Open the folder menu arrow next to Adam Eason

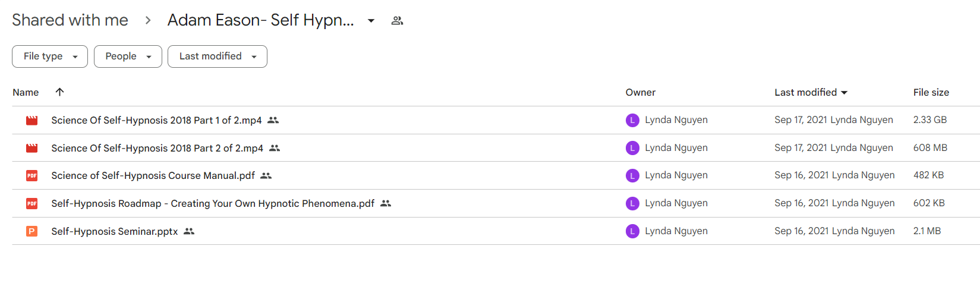coord(371,21)
